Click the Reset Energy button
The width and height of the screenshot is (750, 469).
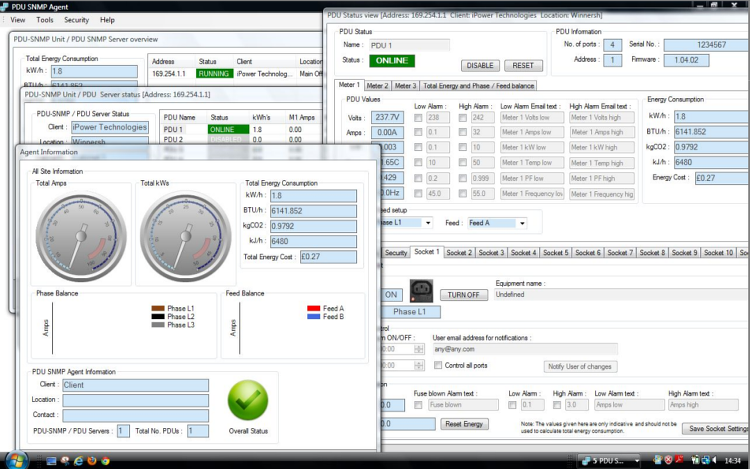(x=464, y=424)
